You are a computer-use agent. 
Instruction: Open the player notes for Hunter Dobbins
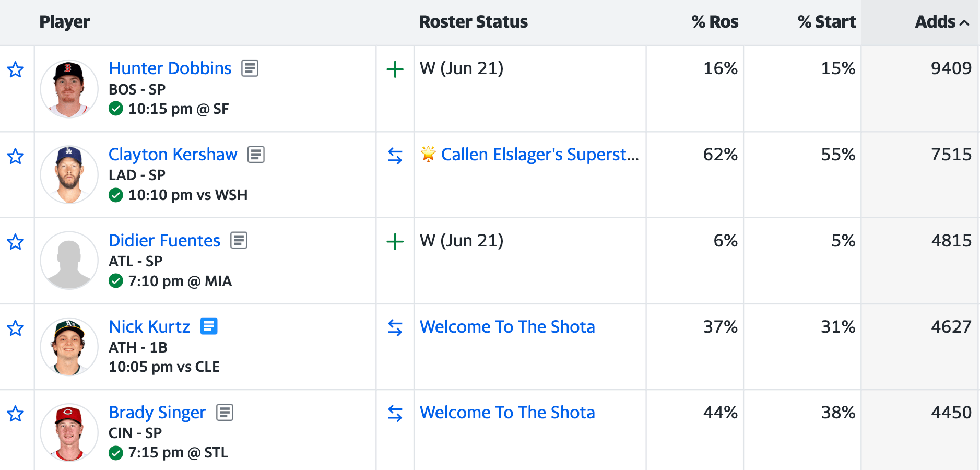click(x=250, y=68)
